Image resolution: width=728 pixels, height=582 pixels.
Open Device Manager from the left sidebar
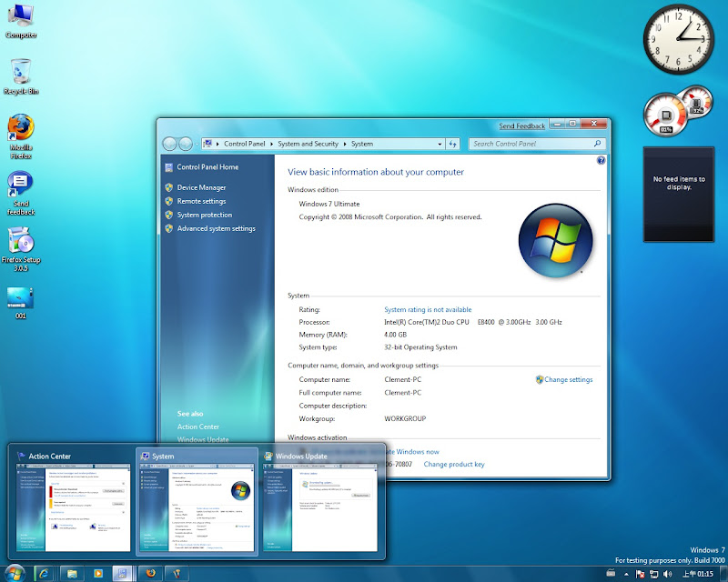201,187
